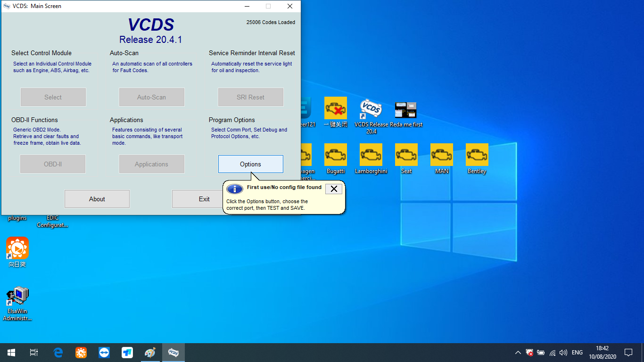Click the 'Release 20.4.1' text

coord(150,40)
